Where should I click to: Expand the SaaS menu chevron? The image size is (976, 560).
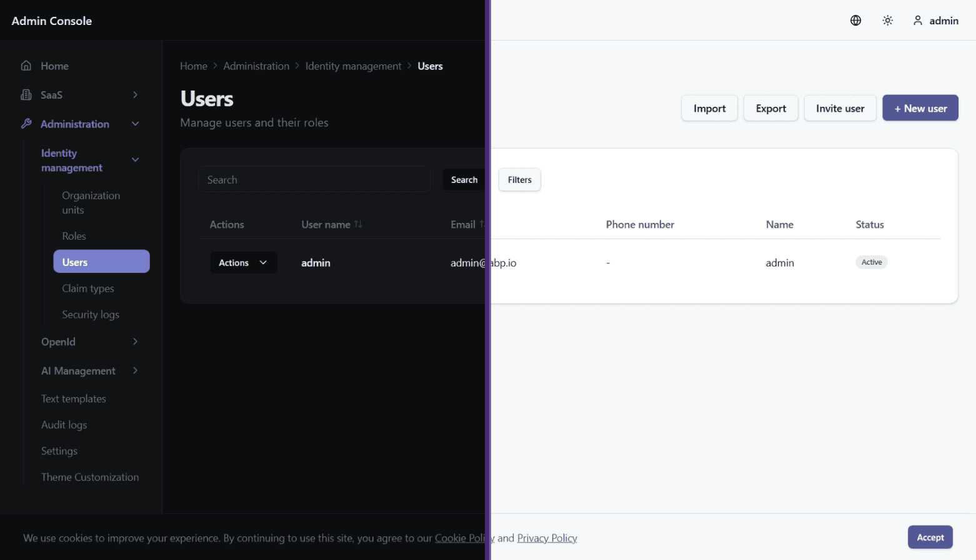pyautogui.click(x=136, y=95)
